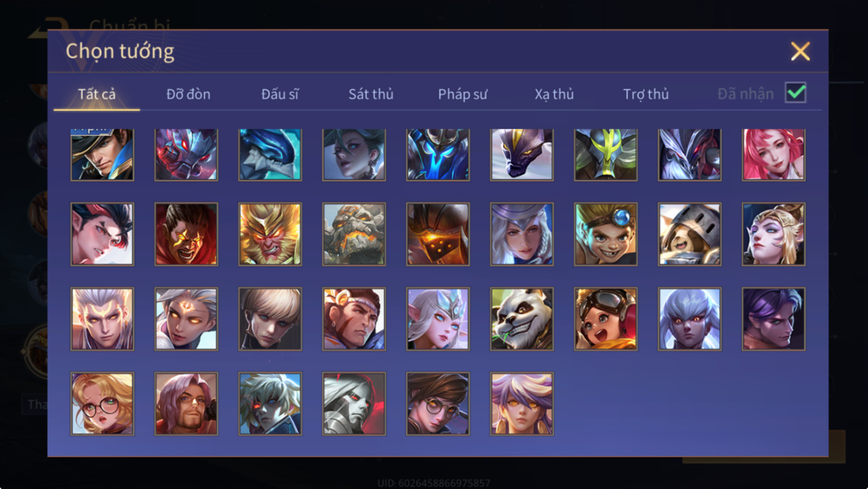Filter by Xạ thủ tab
This screenshot has height=489, width=868.
pyautogui.click(x=554, y=94)
